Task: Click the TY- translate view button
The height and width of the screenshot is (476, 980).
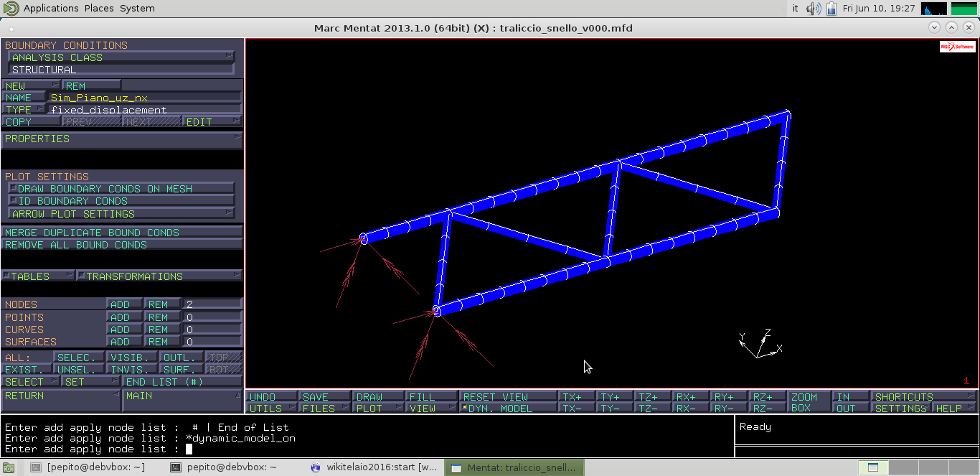Action: point(616,409)
